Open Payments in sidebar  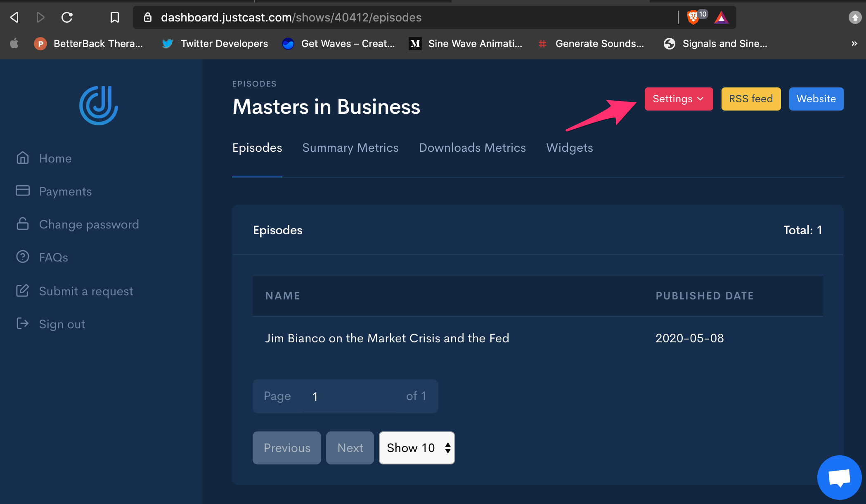[65, 191]
